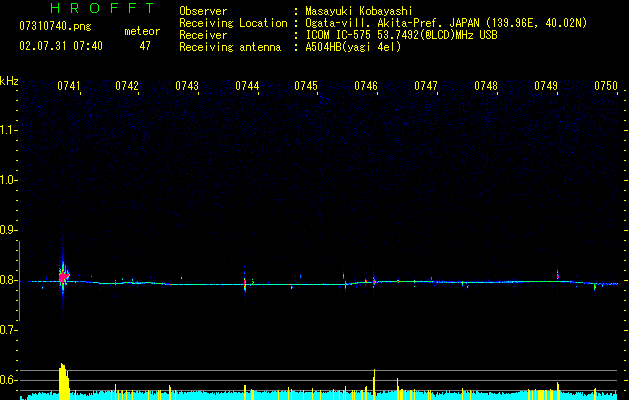Click the HROFFT title text
This screenshot has width=629, height=400.
click(102, 8)
